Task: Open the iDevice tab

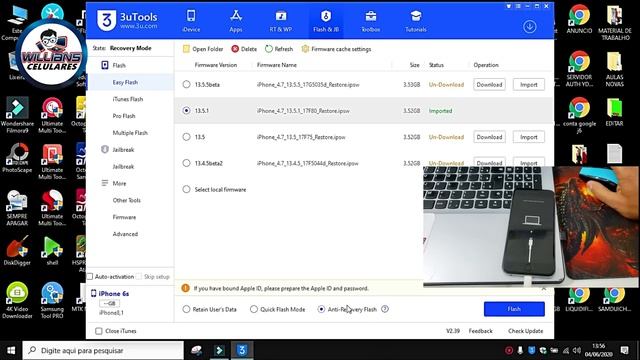Action: point(191,21)
